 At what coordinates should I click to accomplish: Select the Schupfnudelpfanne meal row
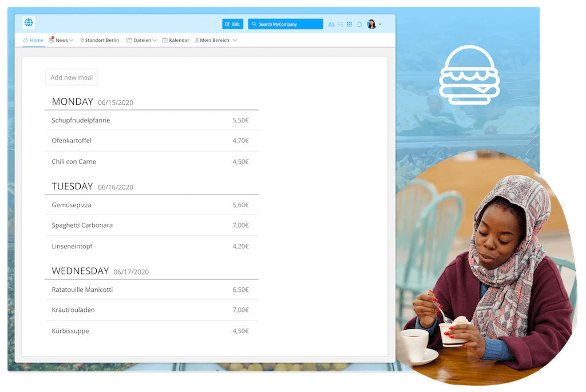[151, 120]
